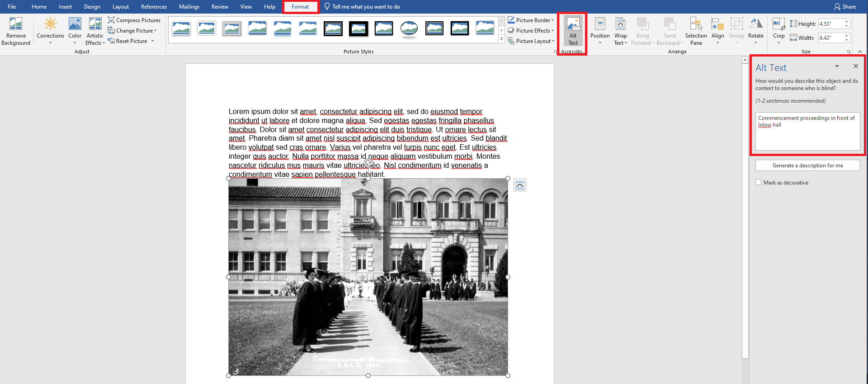Expand the Picture Border dropdown

tap(552, 20)
